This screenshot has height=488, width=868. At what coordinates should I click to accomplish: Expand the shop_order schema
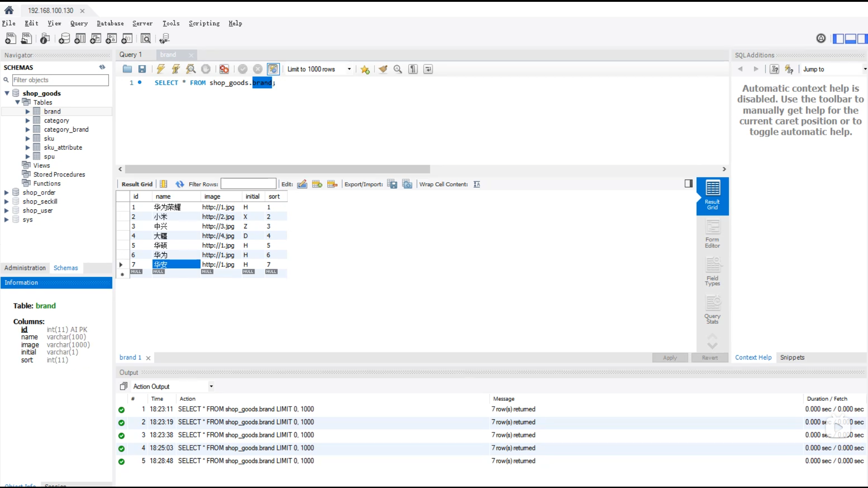click(x=6, y=193)
